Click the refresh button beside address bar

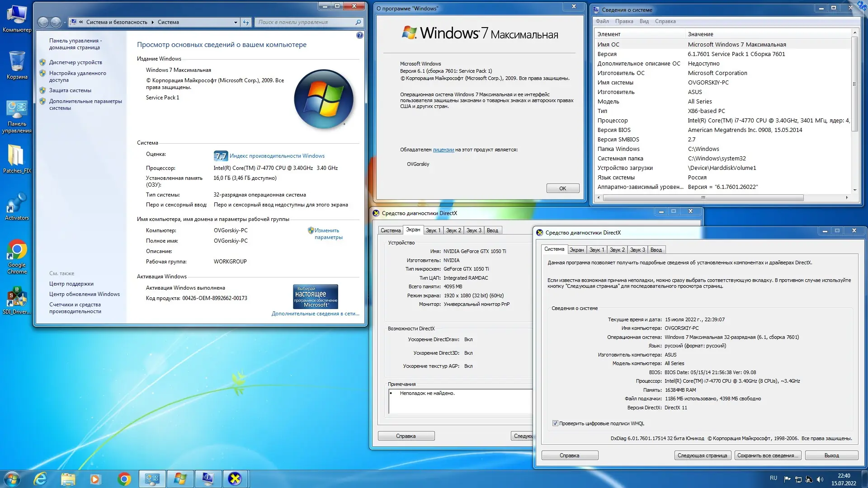(246, 22)
